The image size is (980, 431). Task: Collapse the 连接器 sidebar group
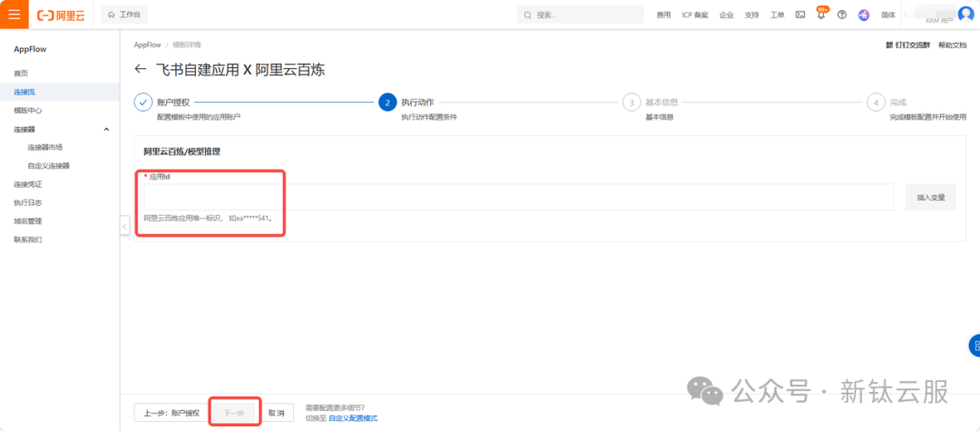[x=106, y=129]
